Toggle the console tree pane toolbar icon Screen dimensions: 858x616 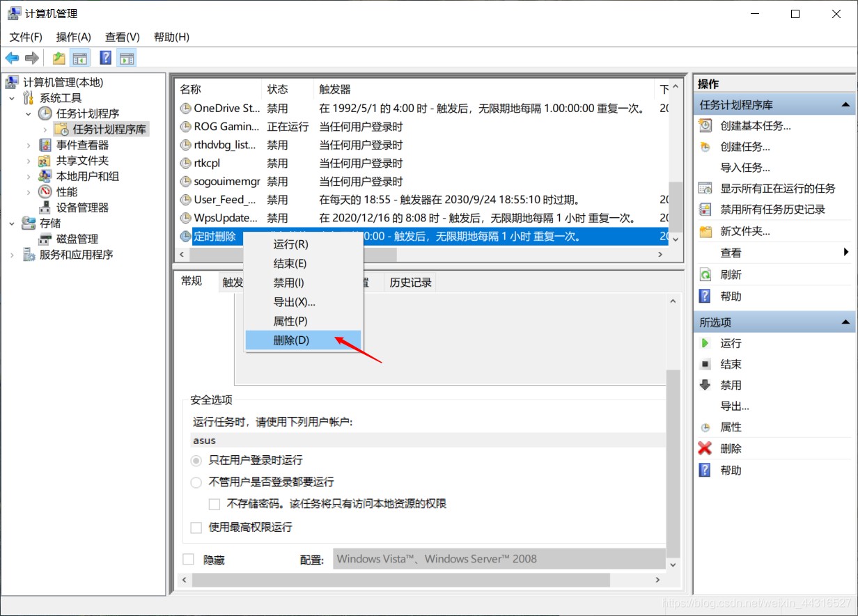tap(81, 58)
